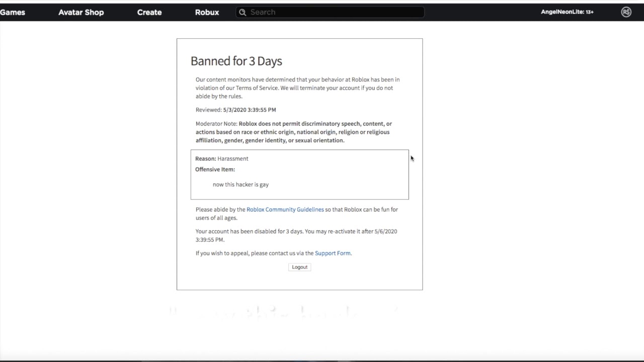The image size is (644, 362).
Task: Open the Roblox Community Guidelines link
Action: pyautogui.click(x=285, y=210)
